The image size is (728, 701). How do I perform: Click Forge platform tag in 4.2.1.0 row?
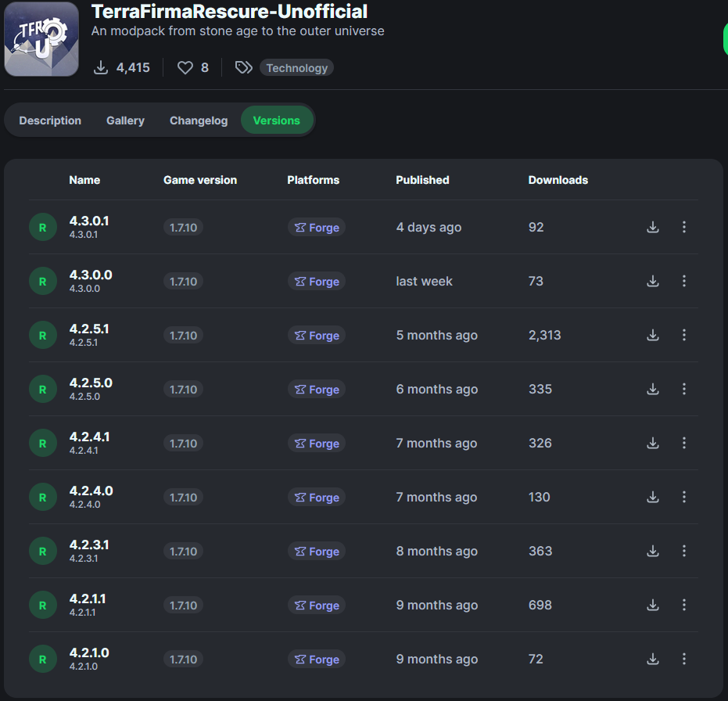pyautogui.click(x=317, y=659)
